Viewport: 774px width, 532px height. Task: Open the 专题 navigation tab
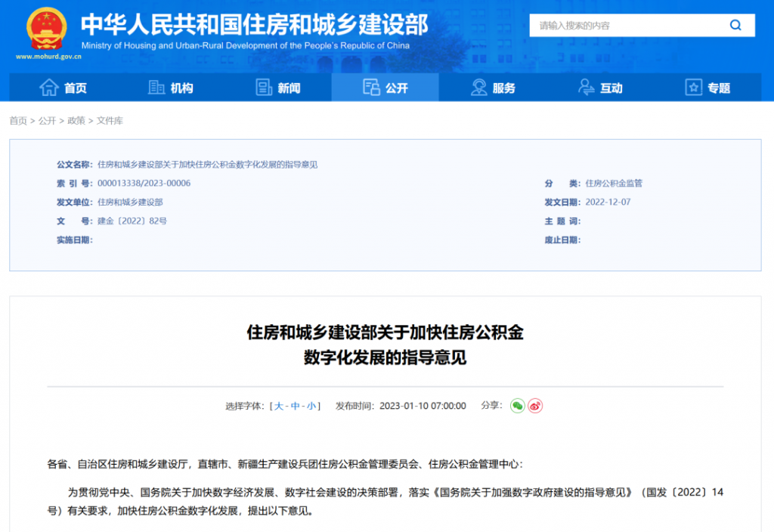(x=707, y=88)
